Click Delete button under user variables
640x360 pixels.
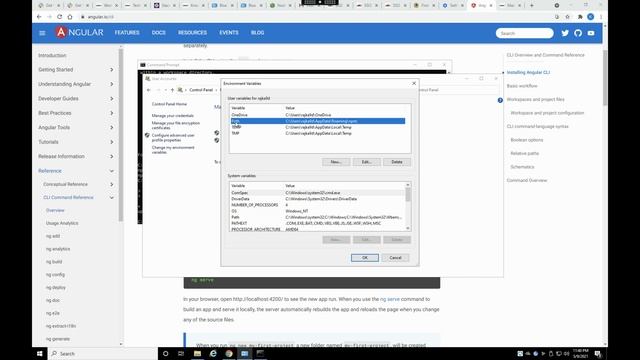coord(397,162)
